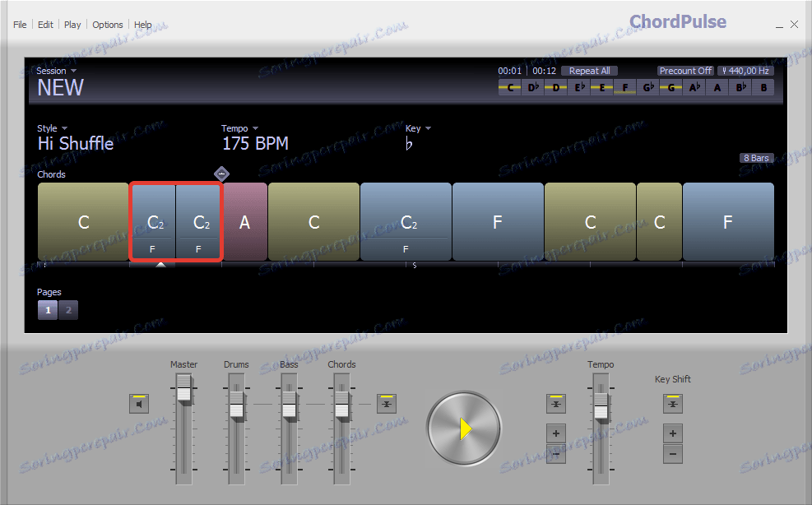
Task: Select key A♭ in the key strip
Action: (694, 87)
